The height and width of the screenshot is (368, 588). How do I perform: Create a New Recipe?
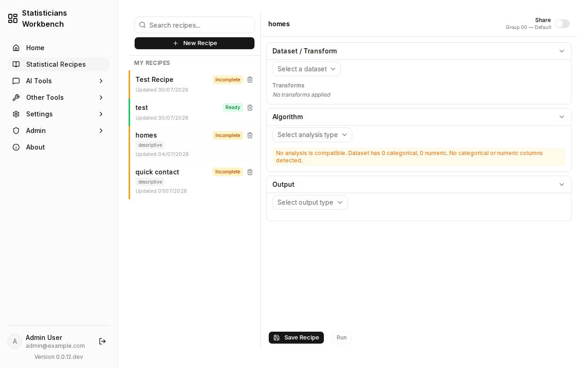point(194,43)
